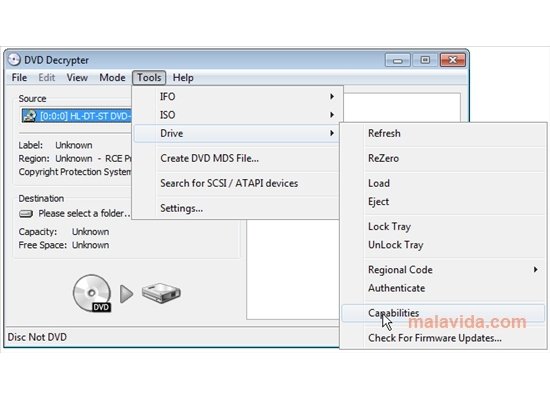Maximize the DVD Decrypter window
The width and height of the screenshot is (550, 400).
click(425, 60)
